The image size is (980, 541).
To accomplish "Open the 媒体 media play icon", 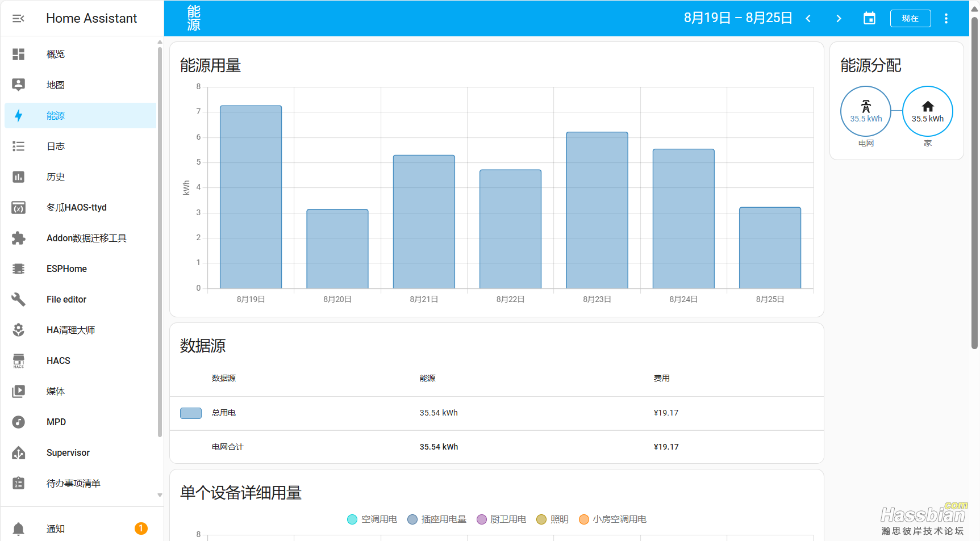I will click(x=19, y=391).
